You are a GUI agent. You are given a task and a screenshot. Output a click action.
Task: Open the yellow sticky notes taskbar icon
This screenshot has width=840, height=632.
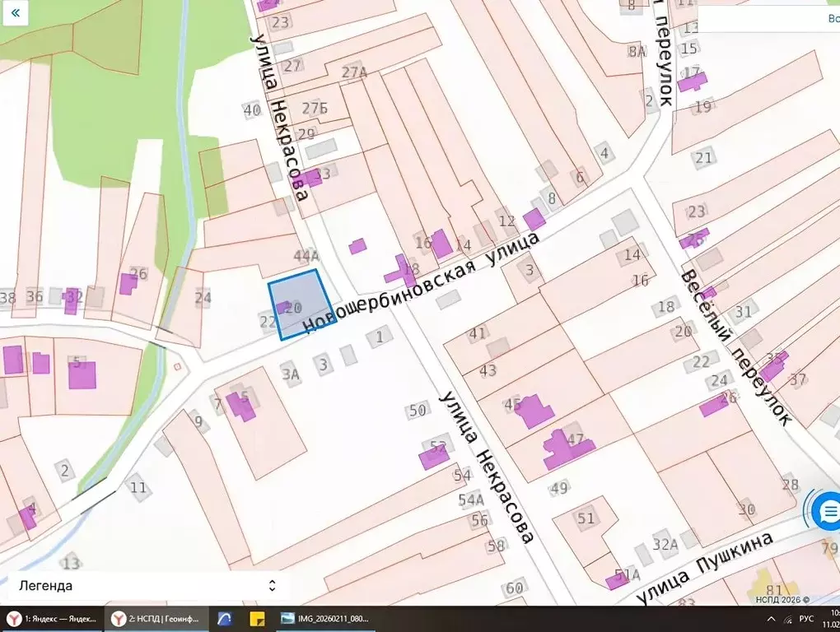click(257, 618)
